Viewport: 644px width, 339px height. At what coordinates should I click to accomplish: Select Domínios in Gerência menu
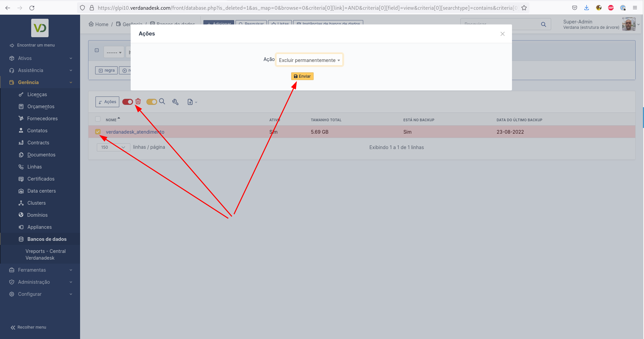coord(38,215)
